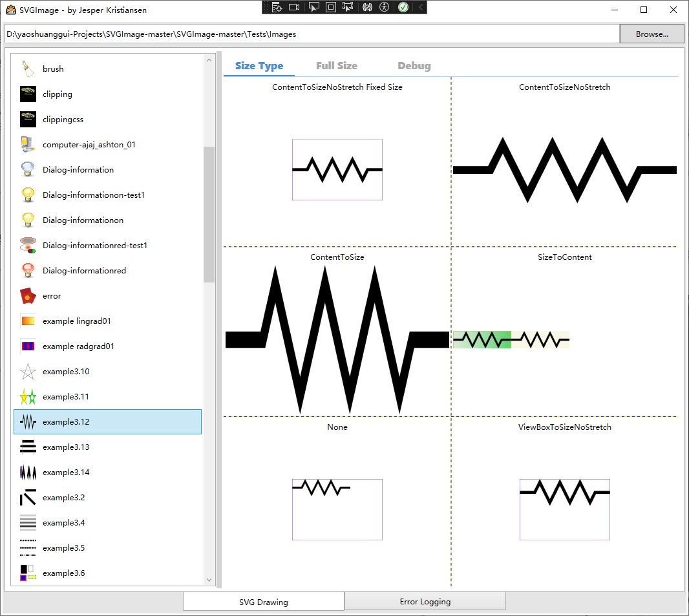Screen dimensions: 689x616
Task: Click the red error icon
Action: pyautogui.click(x=28, y=295)
